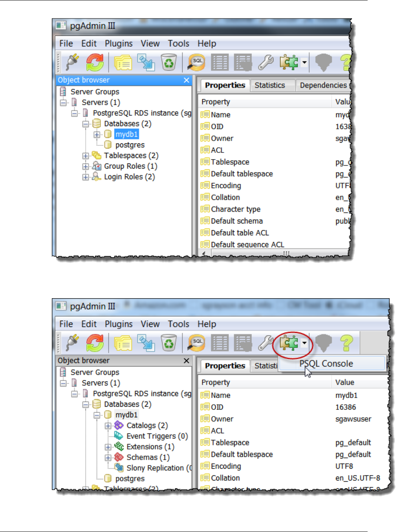Select Slony Replication node in bottom window tree
401x532 pixels.
point(159,468)
